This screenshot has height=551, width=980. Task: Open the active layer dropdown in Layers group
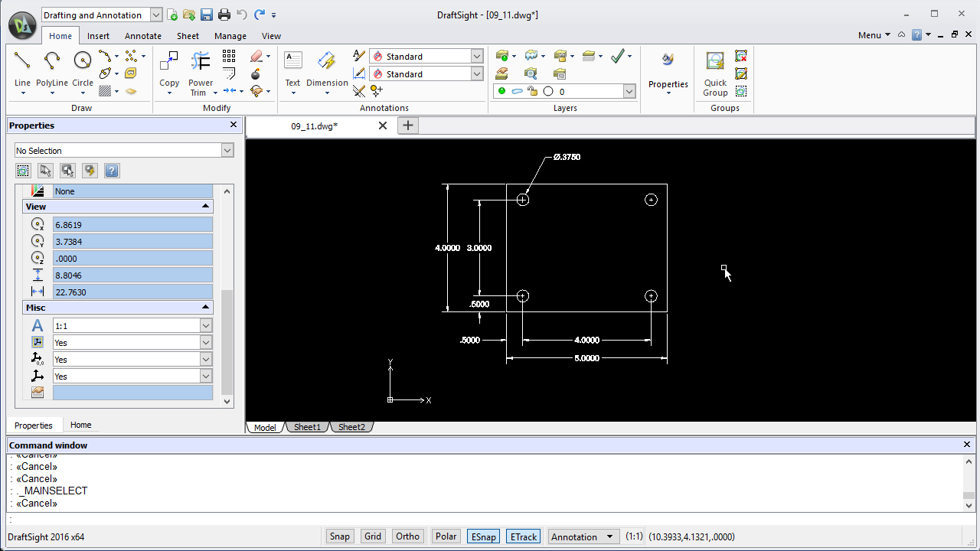629,91
